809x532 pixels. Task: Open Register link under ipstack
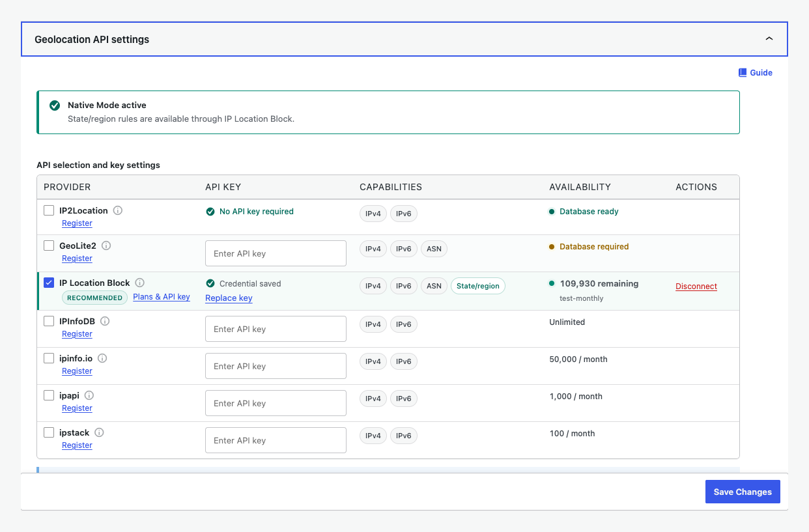(77, 445)
